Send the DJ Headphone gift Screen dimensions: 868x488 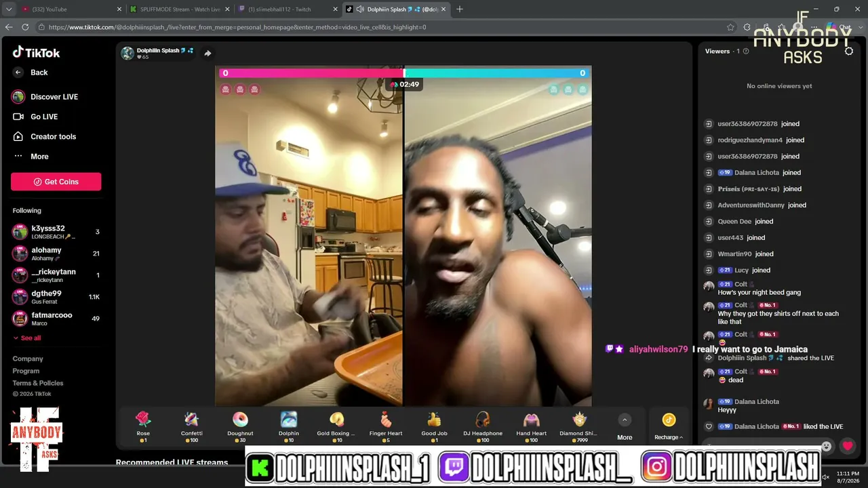(483, 426)
